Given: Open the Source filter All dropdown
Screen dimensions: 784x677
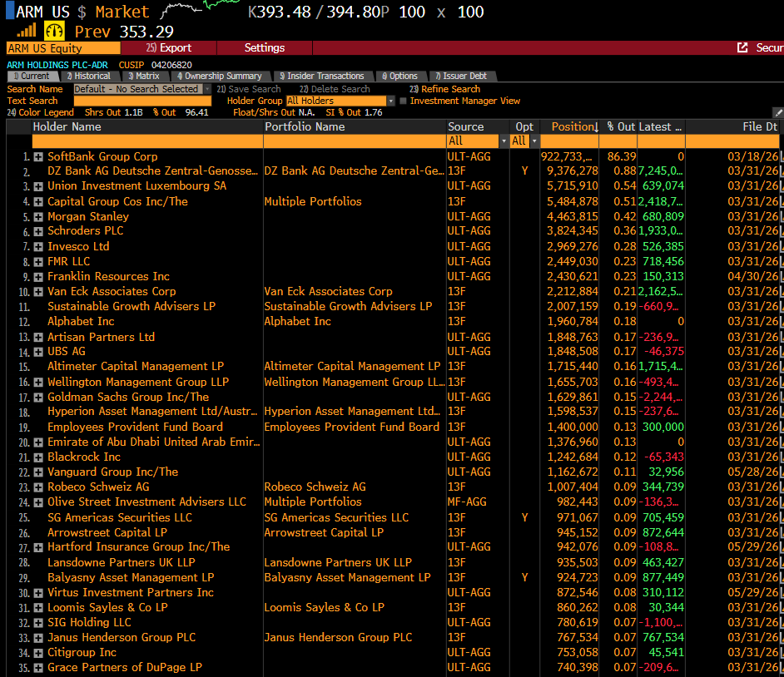Looking at the screenshot, I should (x=504, y=141).
